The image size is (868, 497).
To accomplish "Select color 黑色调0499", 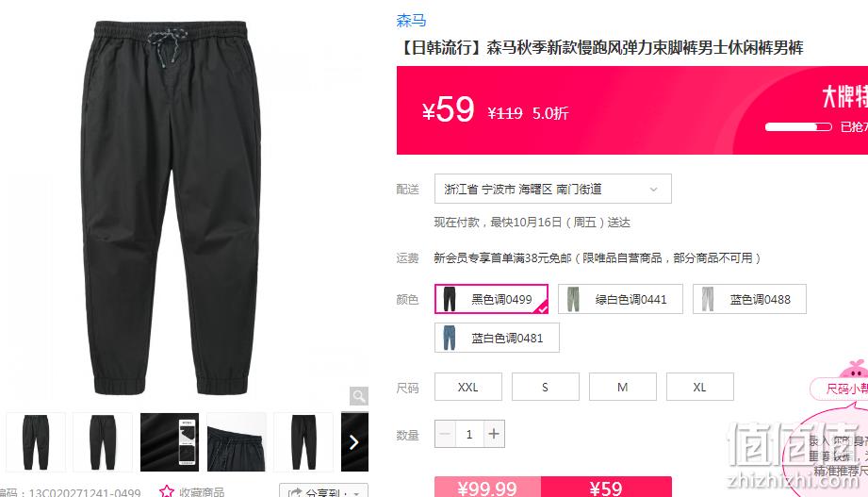I will [x=492, y=299].
